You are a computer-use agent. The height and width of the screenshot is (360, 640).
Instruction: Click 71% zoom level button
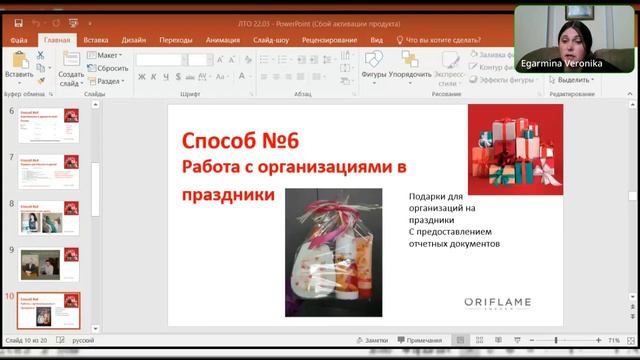[x=613, y=340]
